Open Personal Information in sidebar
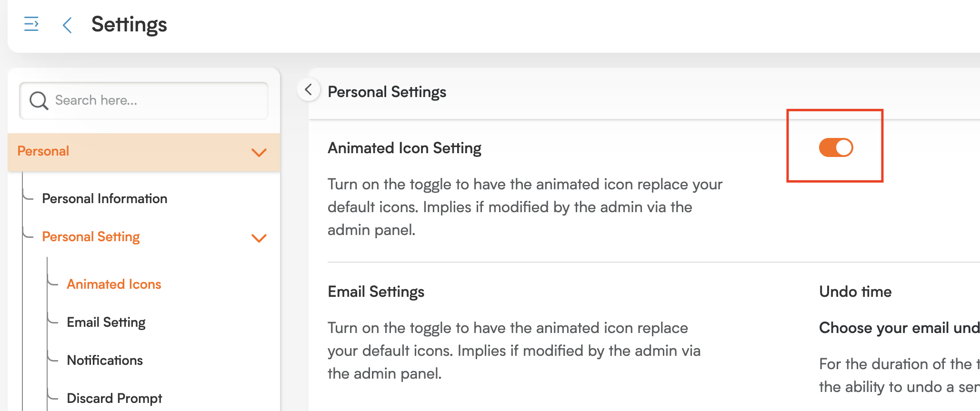The image size is (980, 411). pos(105,198)
